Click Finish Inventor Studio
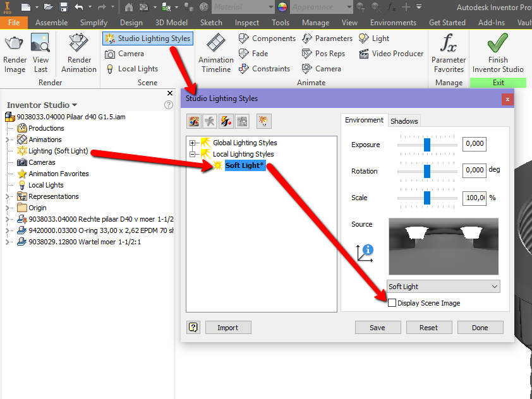This screenshot has width=532, height=399. click(x=498, y=54)
